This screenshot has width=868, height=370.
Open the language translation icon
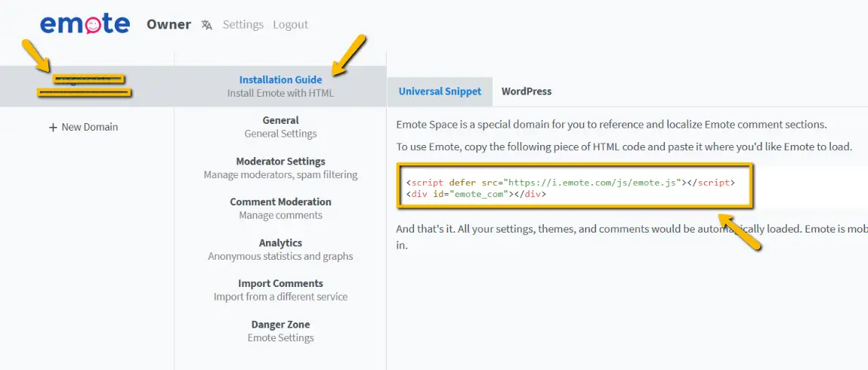click(x=207, y=25)
